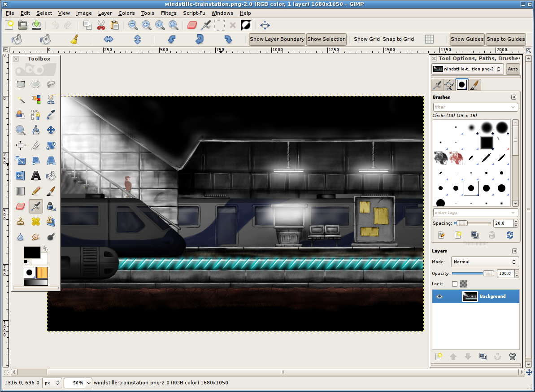
Task: Toggle Show Layer Boundary
Action: (x=277, y=39)
